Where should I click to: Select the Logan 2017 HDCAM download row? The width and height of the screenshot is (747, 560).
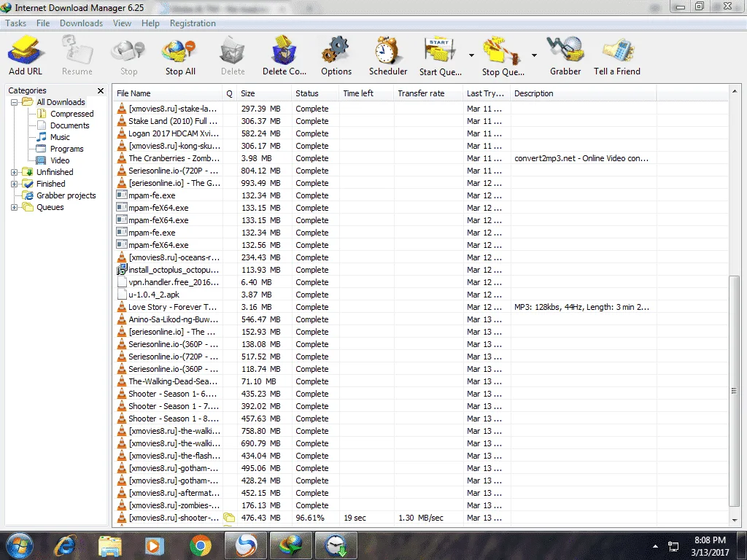pyautogui.click(x=422, y=133)
